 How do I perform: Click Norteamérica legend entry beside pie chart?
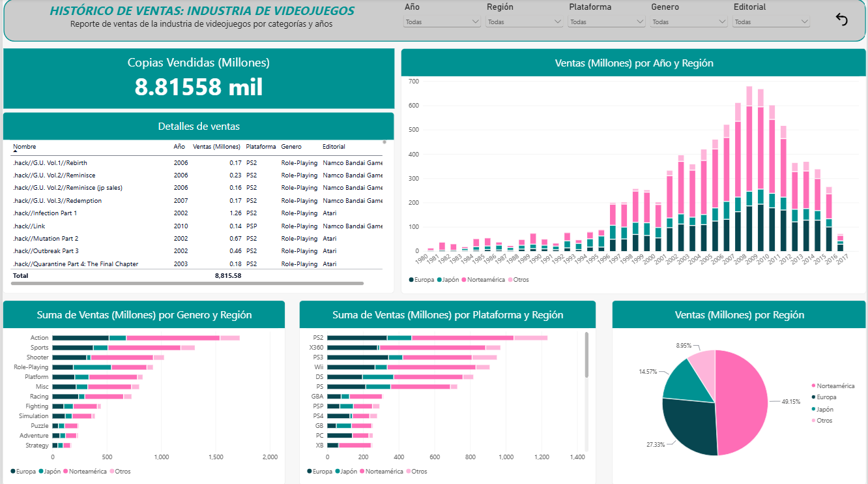click(832, 386)
